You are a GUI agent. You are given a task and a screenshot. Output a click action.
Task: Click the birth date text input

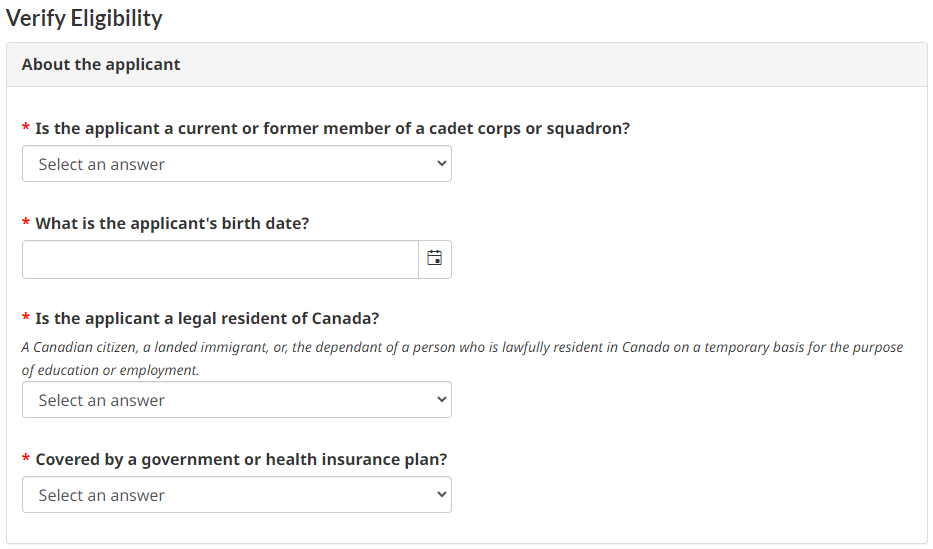220,259
